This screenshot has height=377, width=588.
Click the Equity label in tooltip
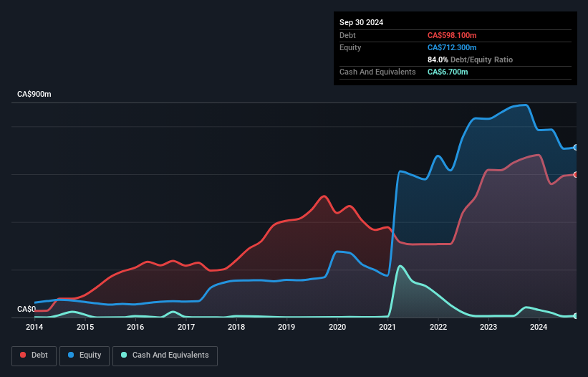coord(350,47)
